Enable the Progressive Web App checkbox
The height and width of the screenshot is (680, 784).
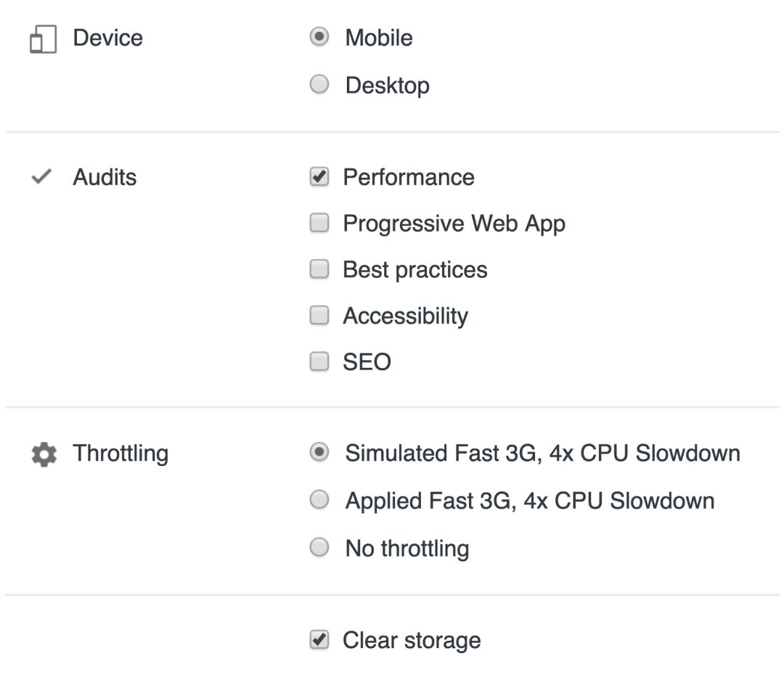[319, 224]
